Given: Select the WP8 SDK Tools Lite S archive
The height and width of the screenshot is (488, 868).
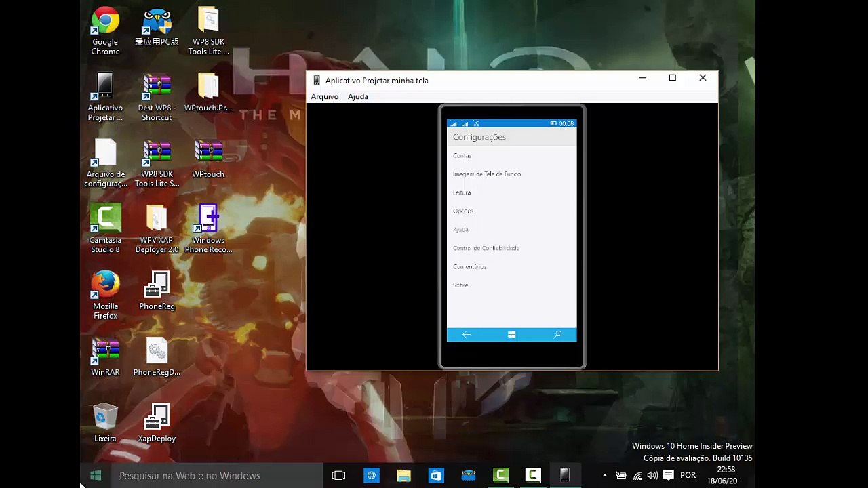Looking at the screenshot, I should 157,163.
